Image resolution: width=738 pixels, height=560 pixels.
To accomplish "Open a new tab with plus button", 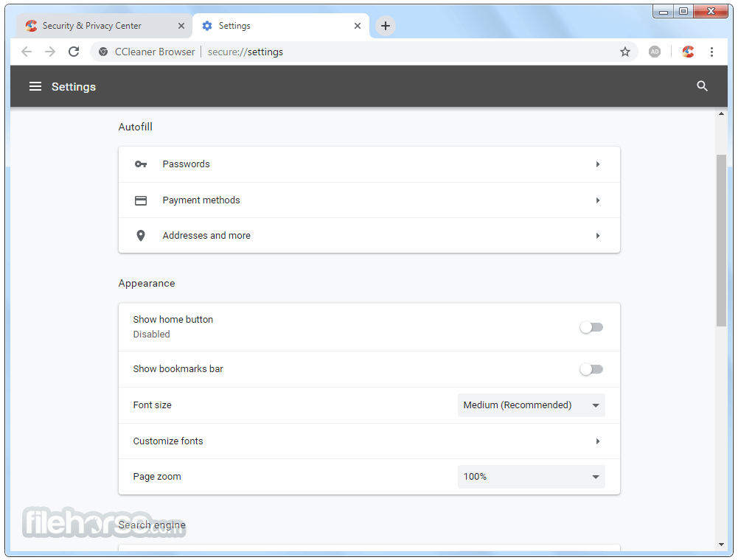I will tap(386, 26).
